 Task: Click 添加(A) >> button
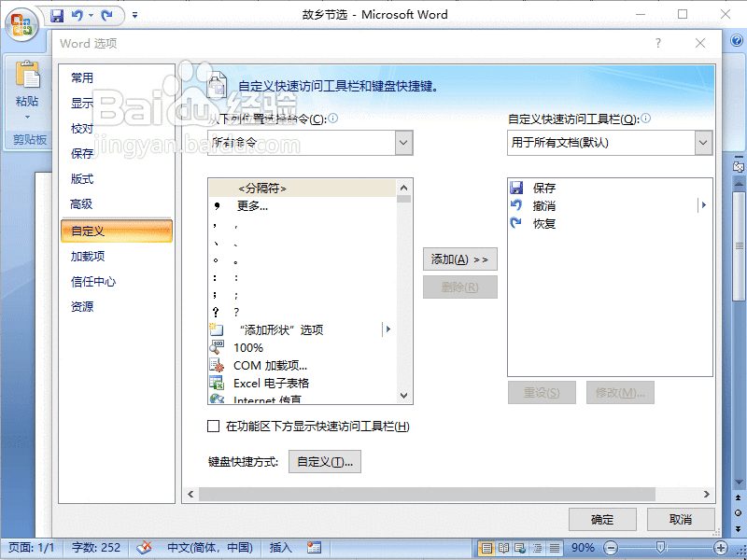459,259
